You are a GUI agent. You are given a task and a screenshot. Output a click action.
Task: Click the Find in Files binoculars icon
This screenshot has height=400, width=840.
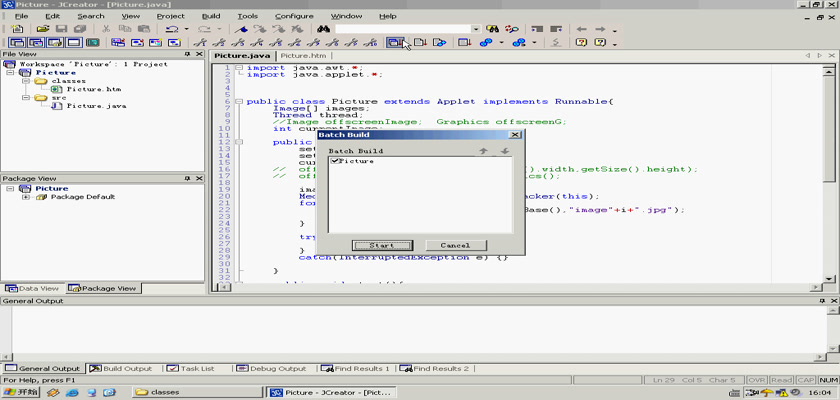pyautogui.click(x=492, y=29)
